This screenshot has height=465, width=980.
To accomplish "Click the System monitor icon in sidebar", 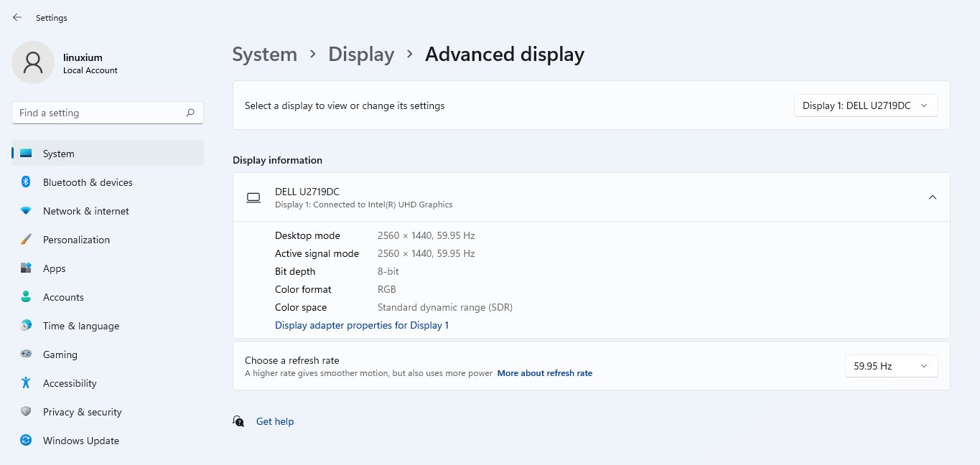I will [26, 154].
